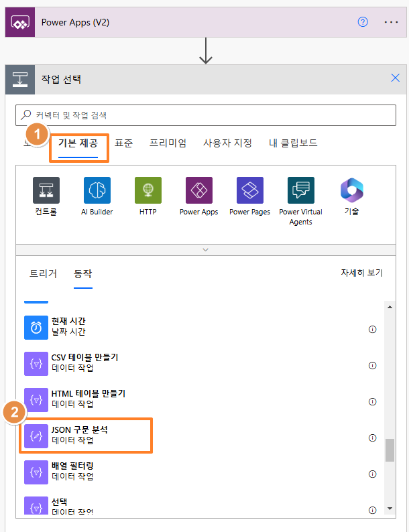Click the actions list scrollbar thumb
Screen dimensions: 409x532
click(390, 450)
